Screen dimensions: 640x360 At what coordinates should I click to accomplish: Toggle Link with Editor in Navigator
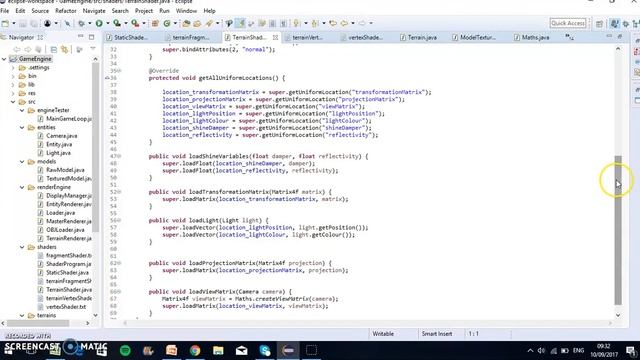(64, 49)
